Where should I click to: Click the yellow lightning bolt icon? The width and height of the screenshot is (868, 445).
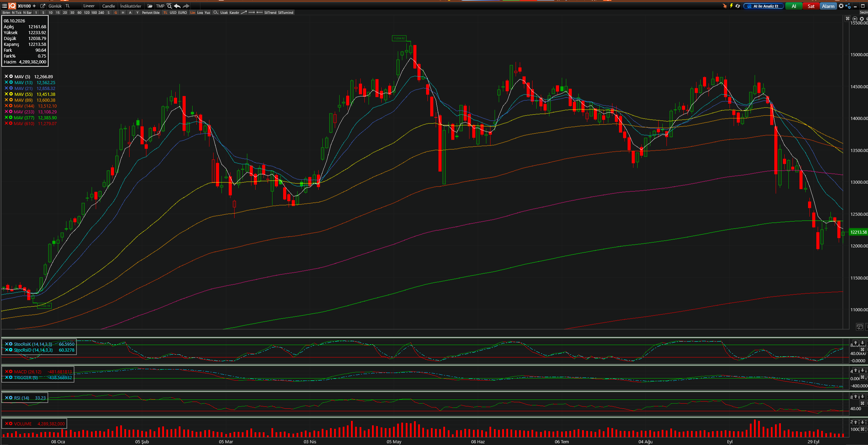click(731, 6)
